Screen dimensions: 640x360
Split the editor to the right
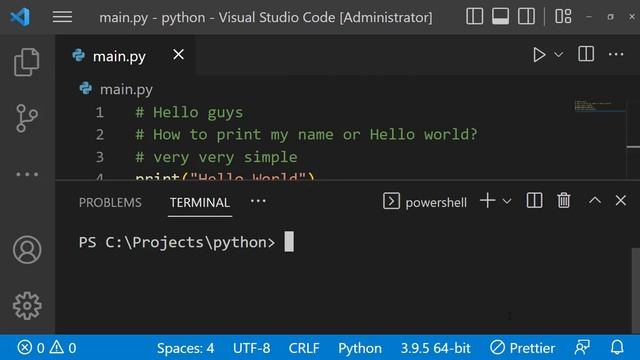(586, 54)
